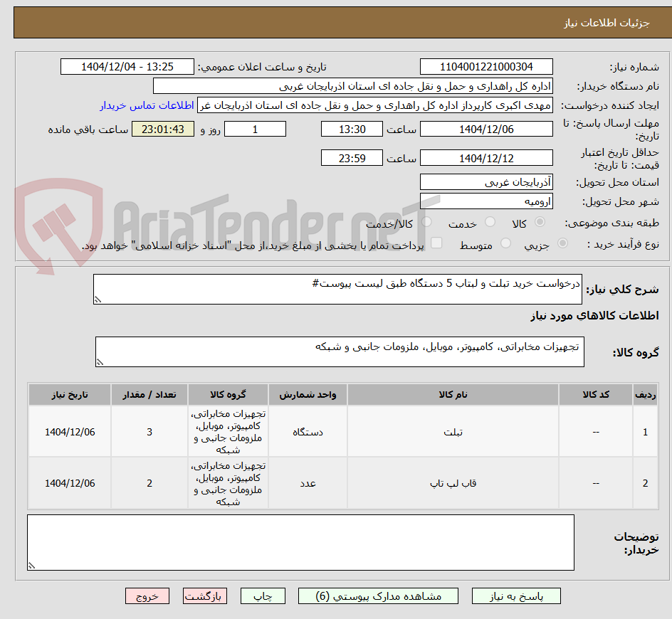Click the تاریخ نیاز column header
Viewport: 672px width, 619px height.
click(70, 395)
